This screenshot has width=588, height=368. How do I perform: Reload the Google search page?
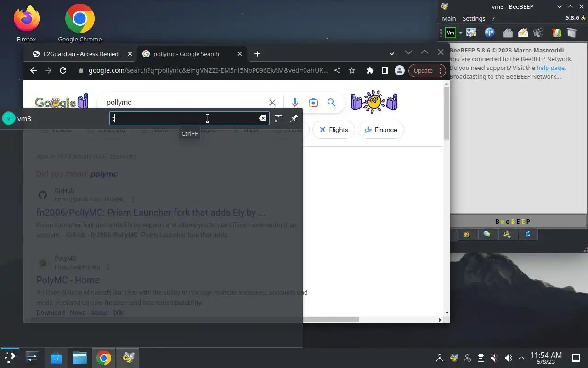63,70
